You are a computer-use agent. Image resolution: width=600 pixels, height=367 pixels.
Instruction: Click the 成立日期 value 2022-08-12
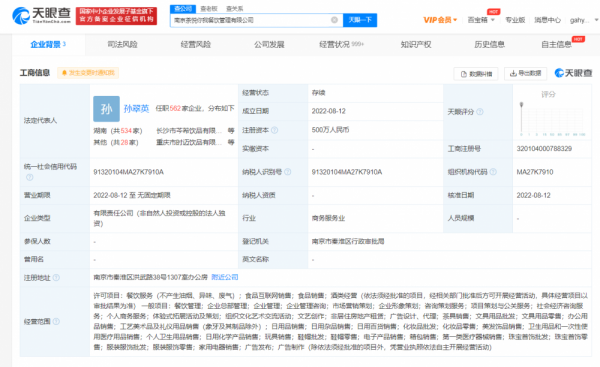coord(328,111)
